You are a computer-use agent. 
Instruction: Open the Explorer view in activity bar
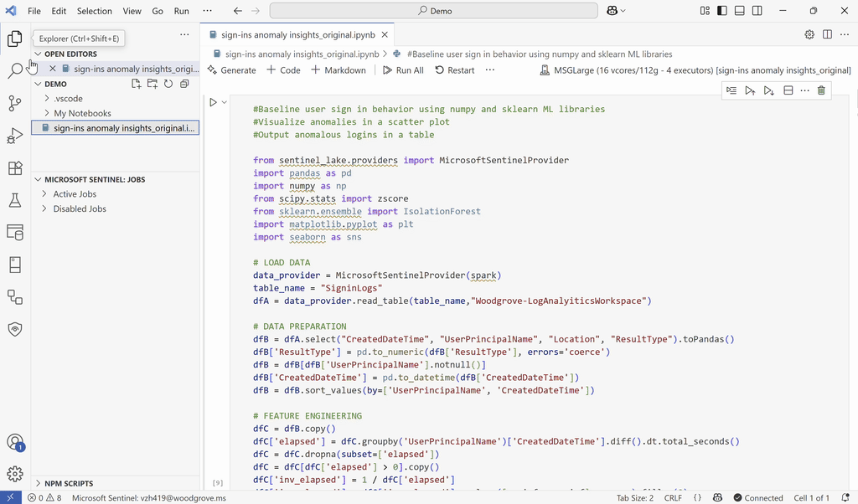(x=15, y=39)
